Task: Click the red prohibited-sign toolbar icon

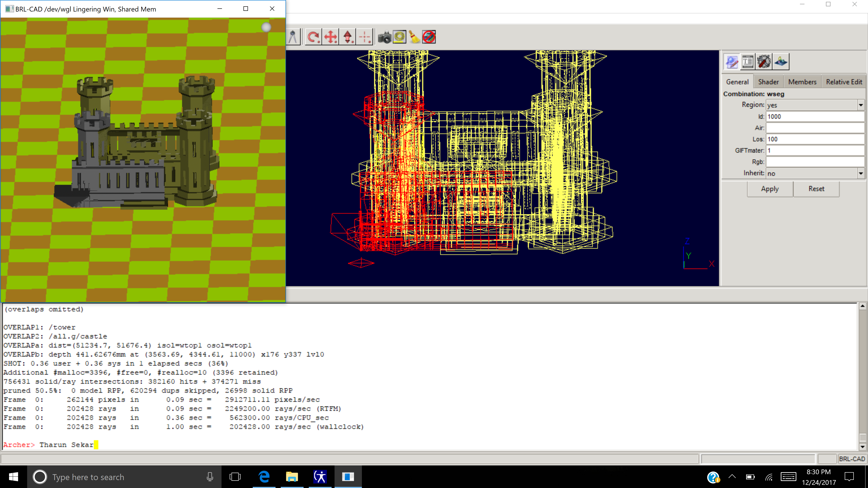Action: (429, 37)
